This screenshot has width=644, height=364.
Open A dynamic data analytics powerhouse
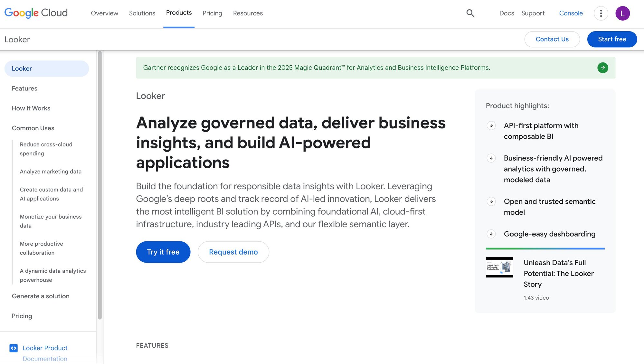(53, 275)
